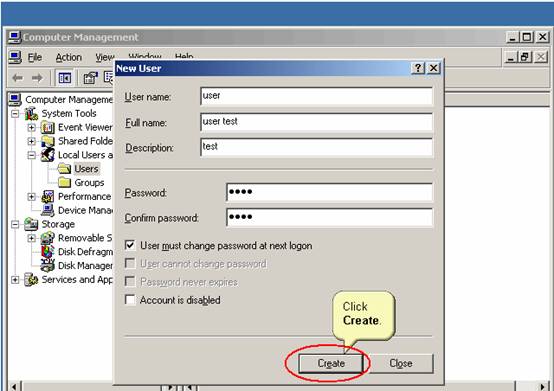Collapse the Storage tree node
Image resolution: width=554 pixels, height=391 pixels.
(x=15, y=224)
